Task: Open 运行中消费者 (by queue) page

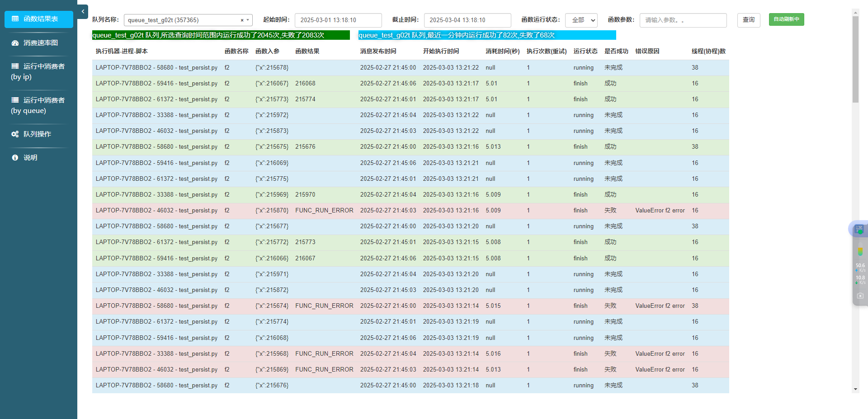Action: tap(39, 105)
